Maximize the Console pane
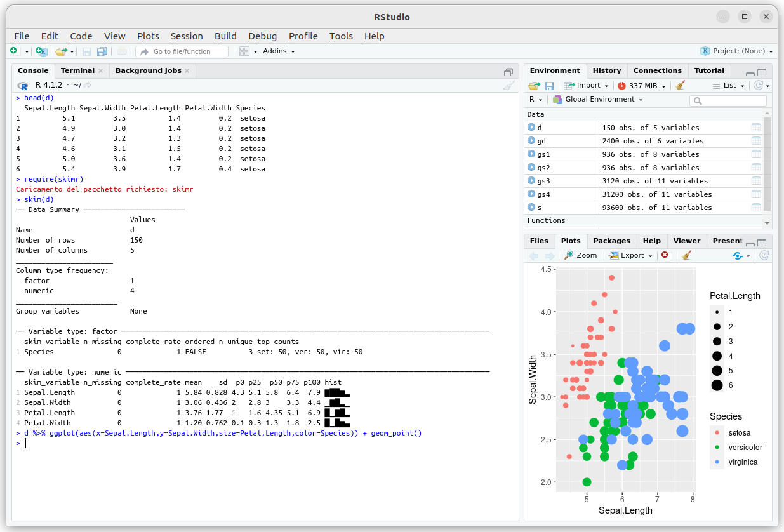Screen dimensions: 784x532 tap(508, 72)
